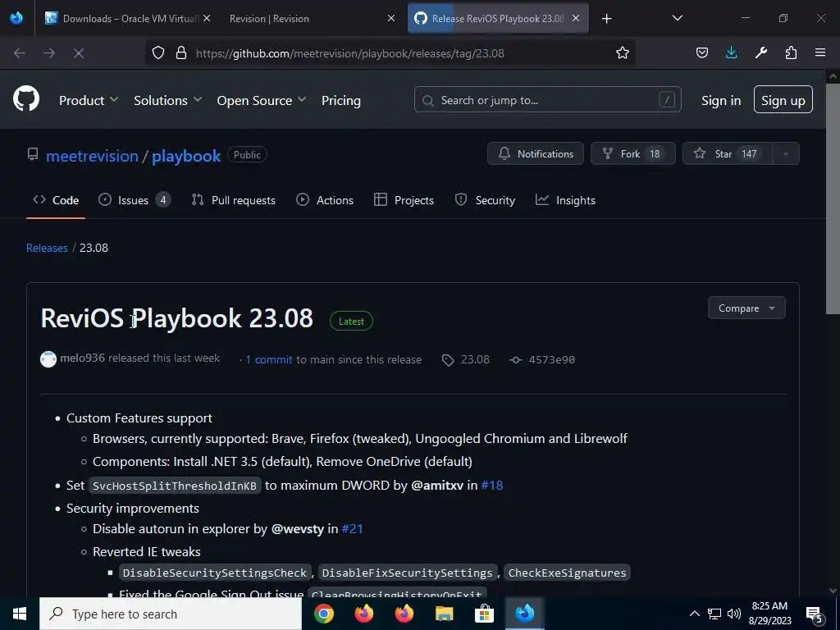Image resolution: width=840 pixels, height=630 pixels.
Task: Open the Security tab
Action: pyautogui.click(x=485, y=200)
